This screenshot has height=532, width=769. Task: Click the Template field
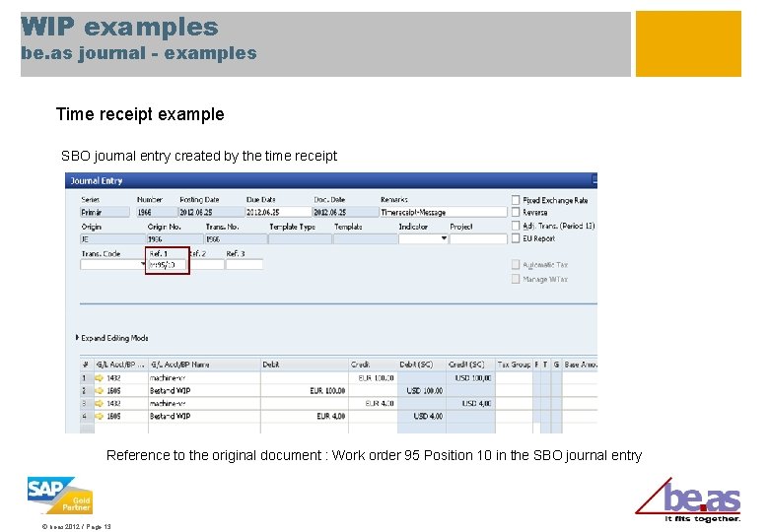pyautogui.click(x=366, y=239)
